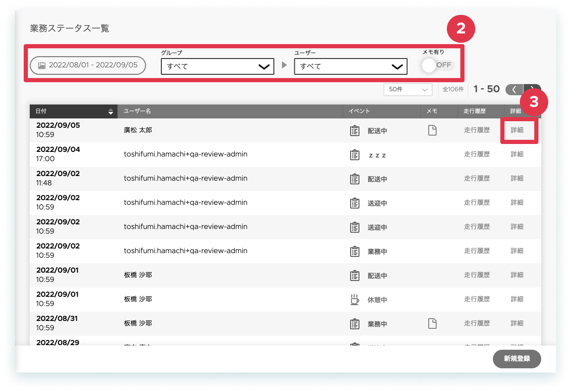Click clipboard icon beside 配送中 for 廣松 太郎

pyautogui.click(x=355, y=131)
